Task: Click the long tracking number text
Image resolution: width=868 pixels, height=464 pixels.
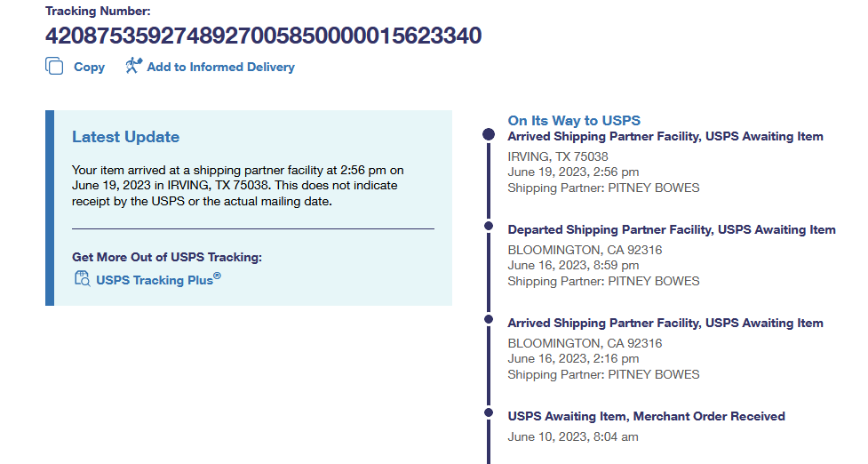Action: click(263, 36)
